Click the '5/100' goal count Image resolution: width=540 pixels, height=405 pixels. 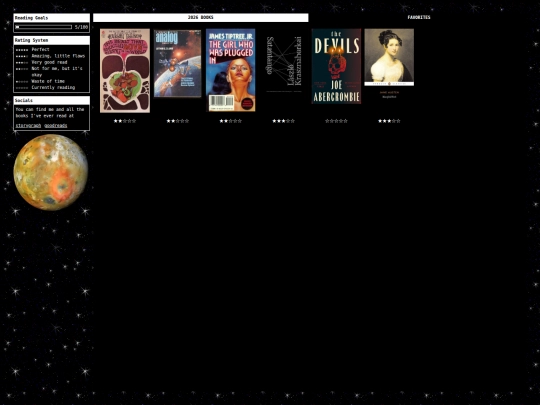[81, 27]
